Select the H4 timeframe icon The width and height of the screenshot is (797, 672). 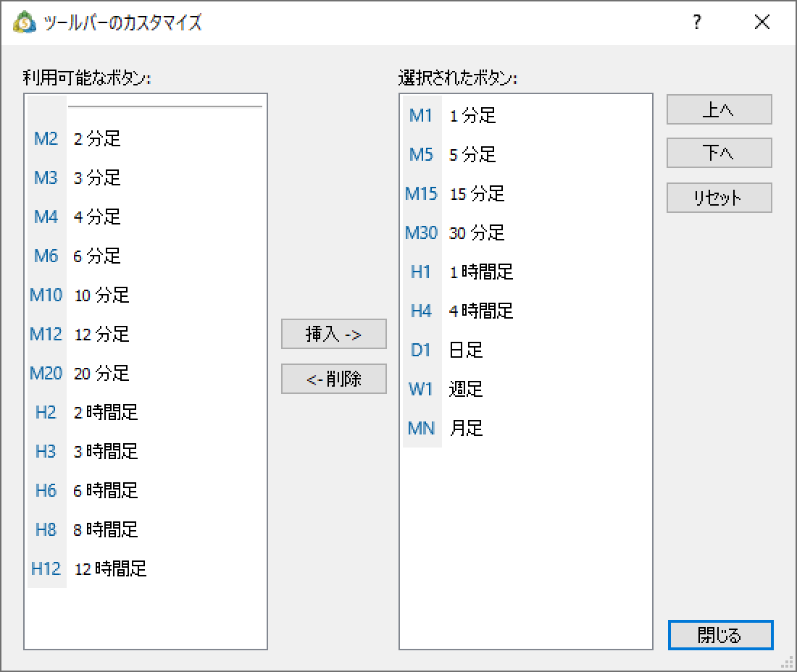422,311
